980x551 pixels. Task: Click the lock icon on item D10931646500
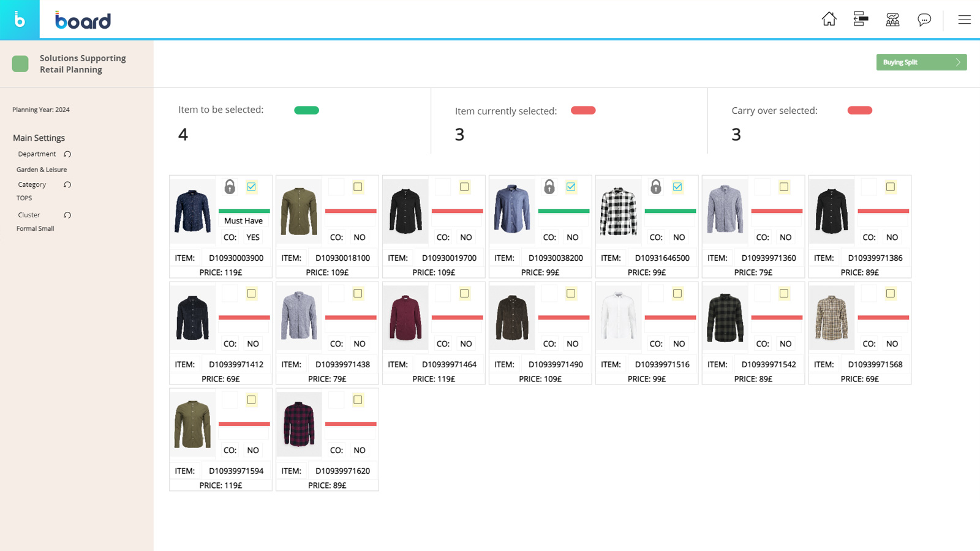(x=655, y=187)
